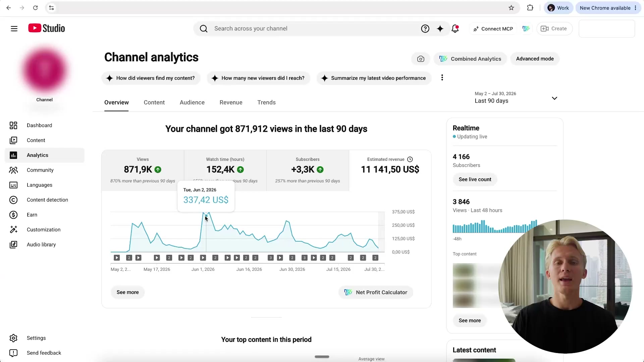
Task: Click See live count button
Action: click(475, 180)
